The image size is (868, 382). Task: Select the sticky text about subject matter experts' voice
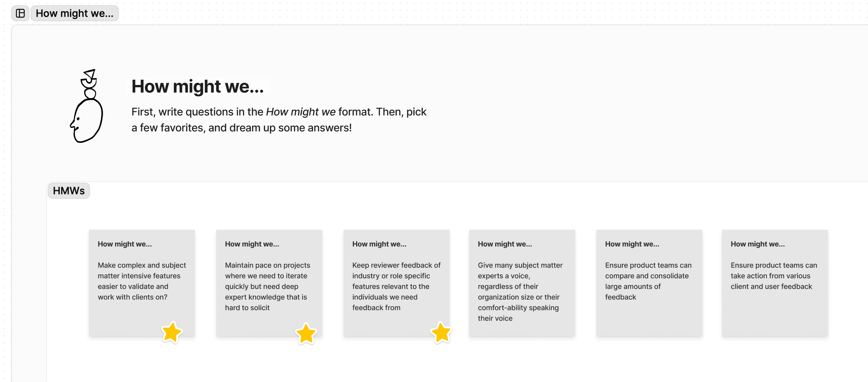coord(520,291)
